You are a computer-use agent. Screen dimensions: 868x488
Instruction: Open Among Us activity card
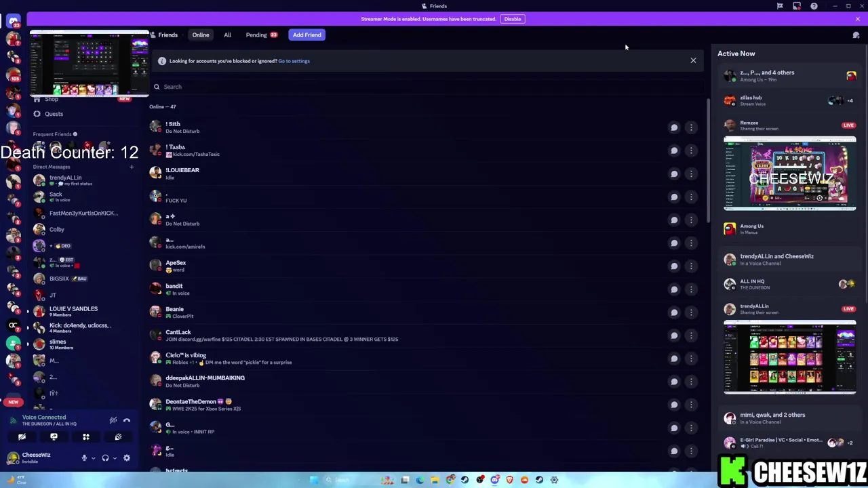click(789, 229)
